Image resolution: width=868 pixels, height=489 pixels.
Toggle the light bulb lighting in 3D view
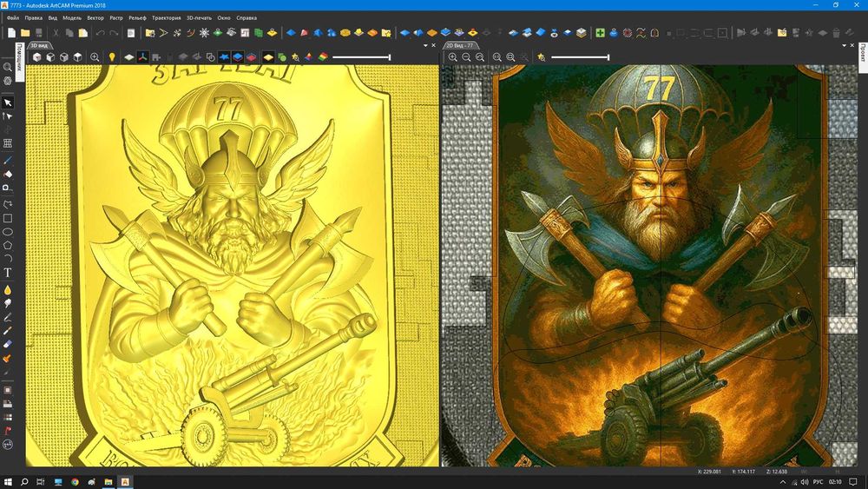(112, 57)
